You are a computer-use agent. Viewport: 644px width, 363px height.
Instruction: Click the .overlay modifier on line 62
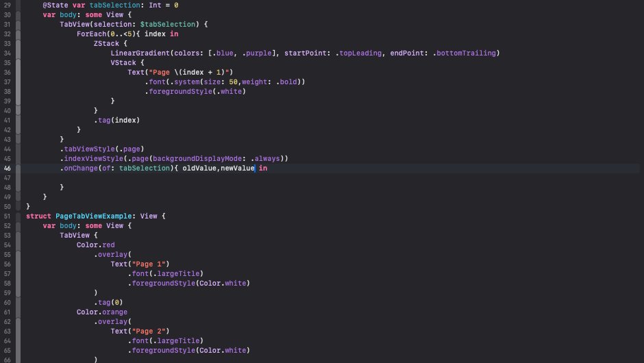[x=110, y=321]
